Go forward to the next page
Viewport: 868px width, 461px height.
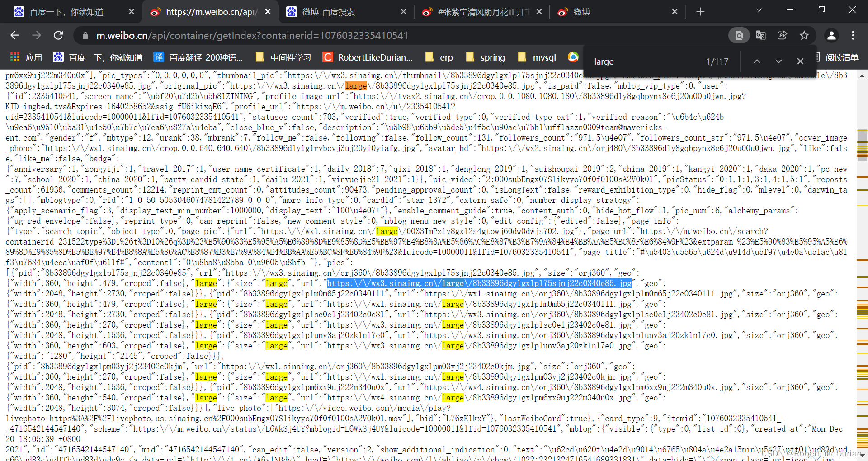tap(37, 35)
